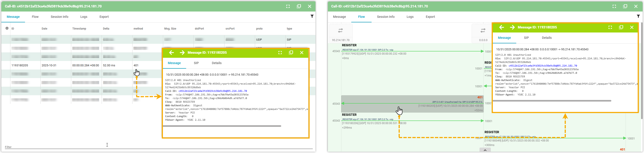
Task: Click swap arrows icon above host 0.0.0.0
Action: (x=483, y=30)
